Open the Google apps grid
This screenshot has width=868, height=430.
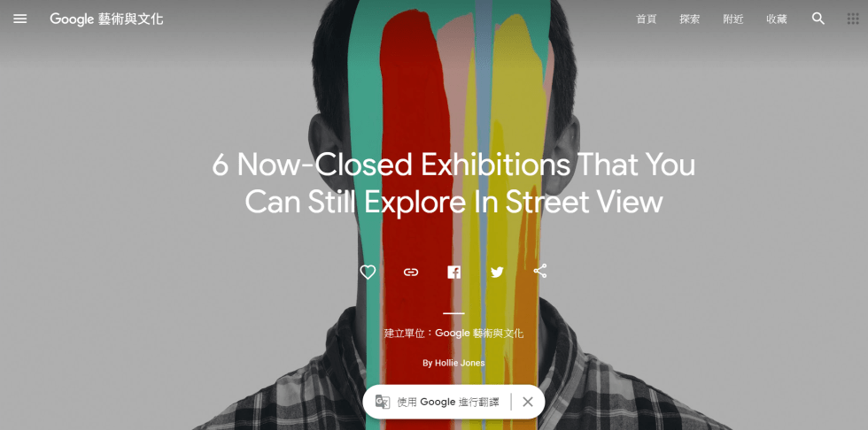853,19
